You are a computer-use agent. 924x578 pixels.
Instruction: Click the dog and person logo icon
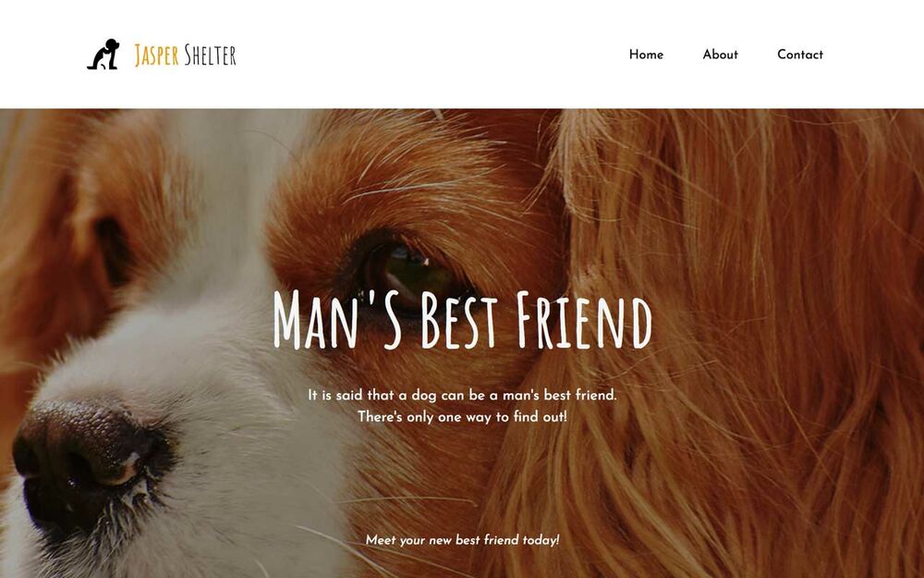(x=103, y=55)
